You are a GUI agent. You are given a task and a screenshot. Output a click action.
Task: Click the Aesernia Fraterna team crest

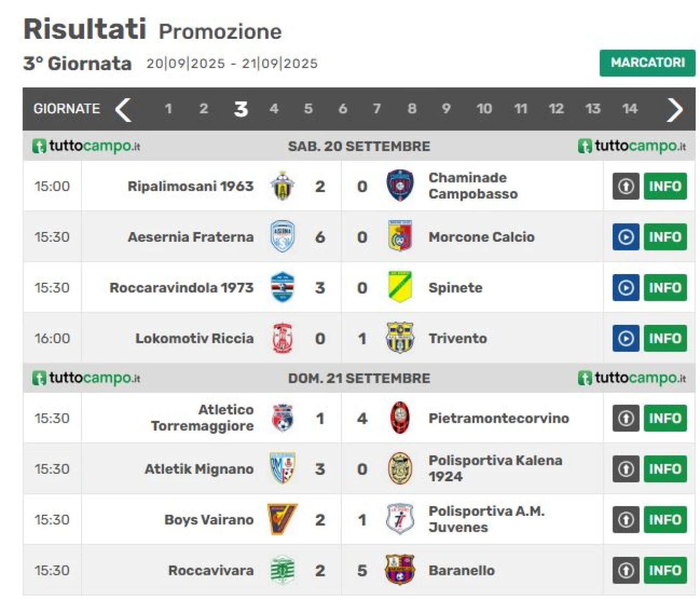282,236
